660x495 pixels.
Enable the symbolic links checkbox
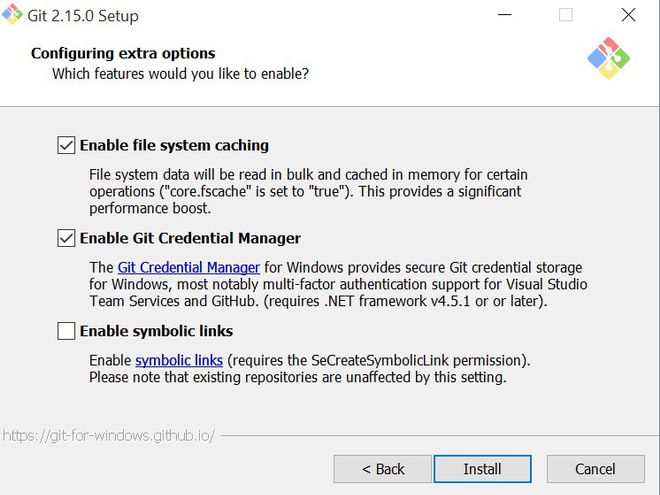coord(67,330)
